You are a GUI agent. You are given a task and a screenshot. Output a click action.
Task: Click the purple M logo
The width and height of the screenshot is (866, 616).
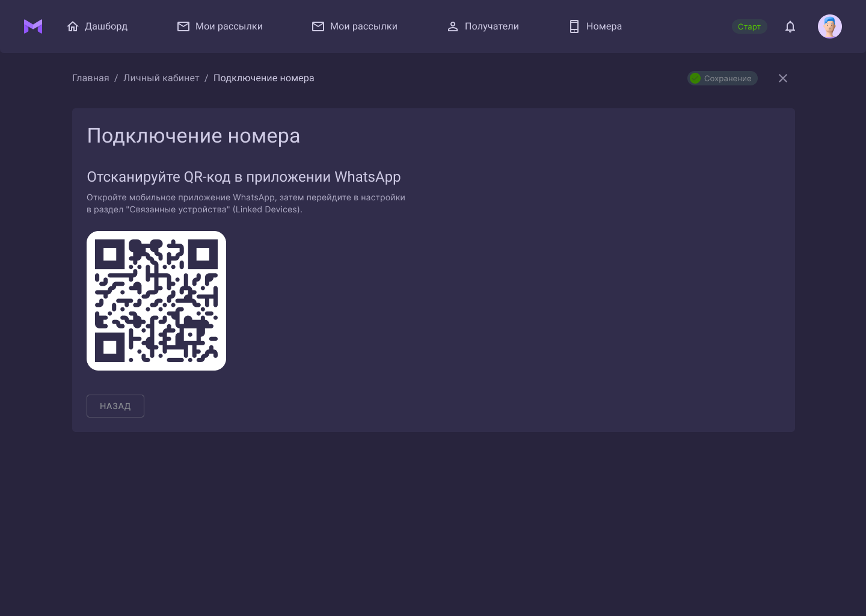coord(33,26)
